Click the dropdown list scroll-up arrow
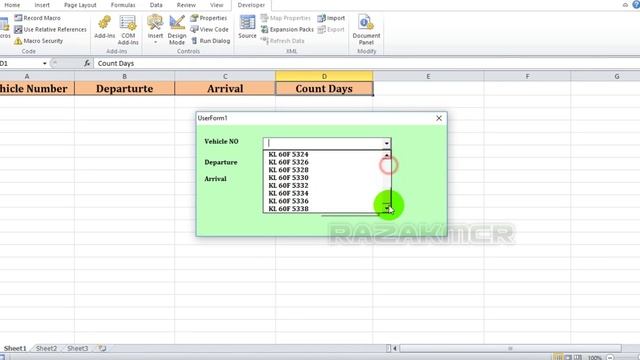The width and height of the screenshot is (640, 360). (387, 155)
